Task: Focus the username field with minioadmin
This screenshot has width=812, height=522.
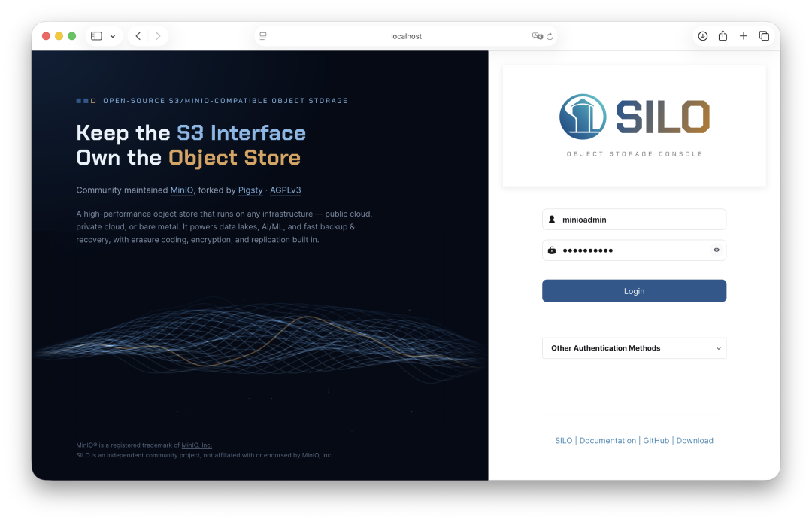Action: coord(635,220)
